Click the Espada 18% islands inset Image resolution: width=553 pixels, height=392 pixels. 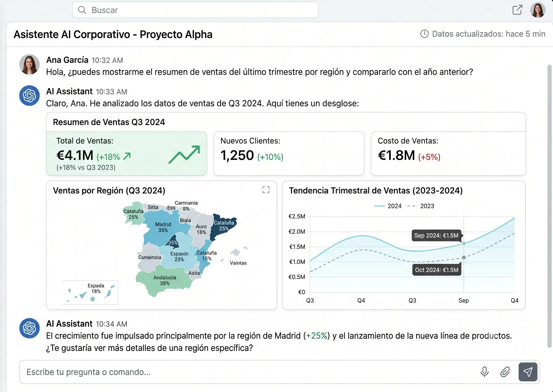pos(90,292)
